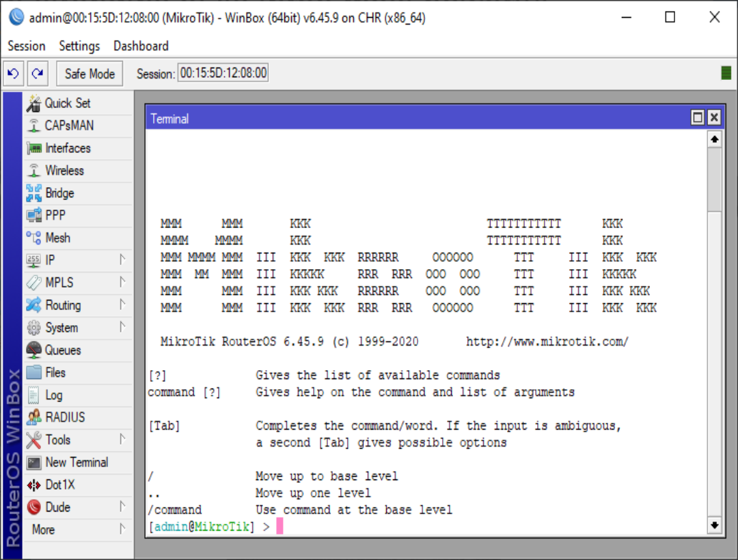Click the Redo arrow in toolbar
Image resolution: width=738 pixels, height=560 pixels.
click(38, 73)
